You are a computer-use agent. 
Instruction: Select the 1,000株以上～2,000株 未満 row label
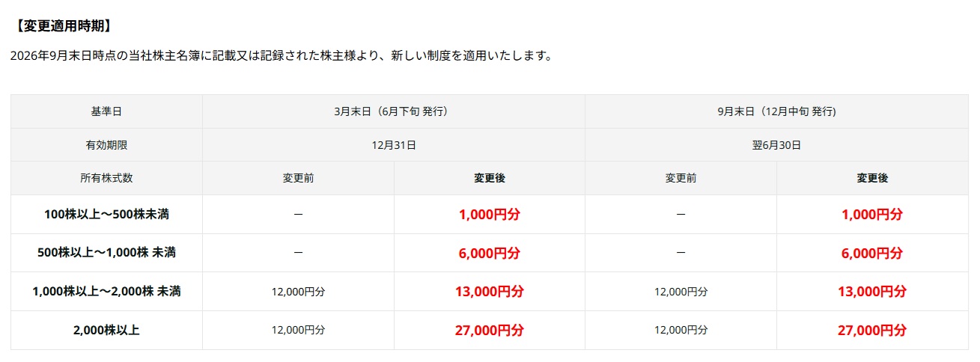click(106, 292)
